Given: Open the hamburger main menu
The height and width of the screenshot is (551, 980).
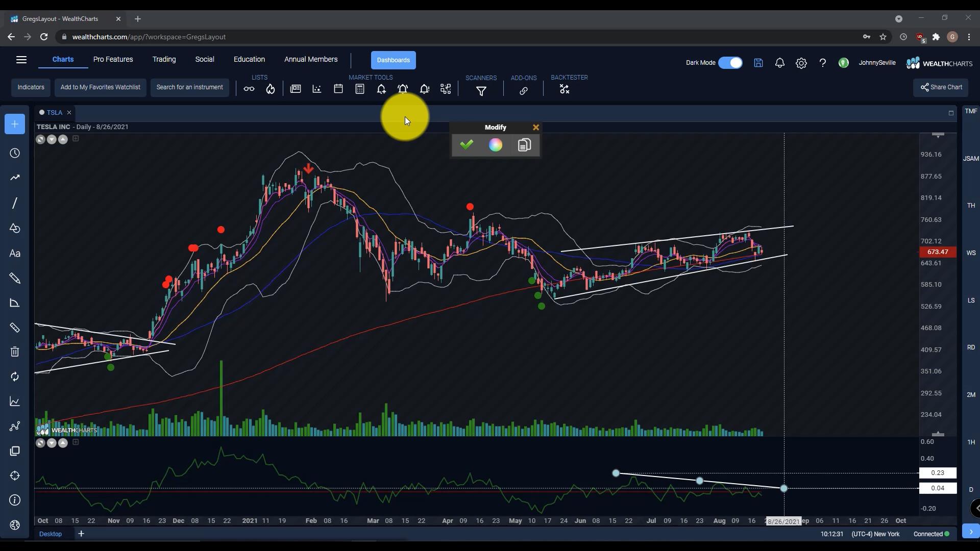Looking at the screenshot, I should pos(21,60).
